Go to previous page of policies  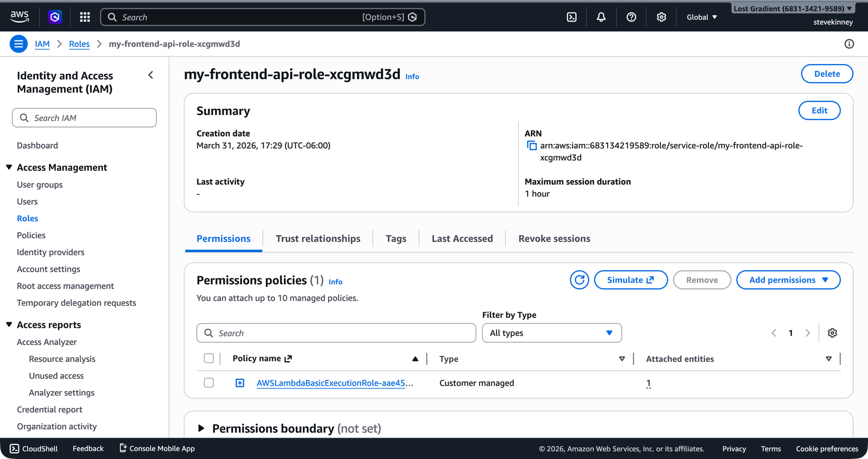pos(774,333)
